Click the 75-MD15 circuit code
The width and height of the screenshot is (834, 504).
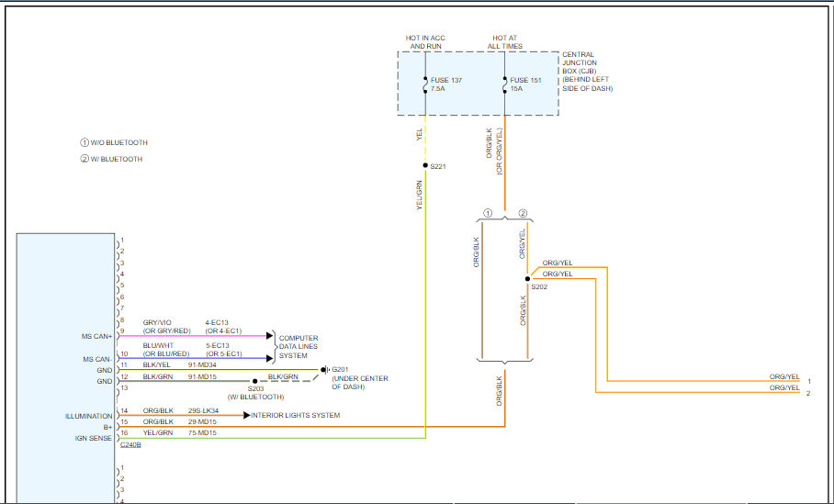click(202, 431)
